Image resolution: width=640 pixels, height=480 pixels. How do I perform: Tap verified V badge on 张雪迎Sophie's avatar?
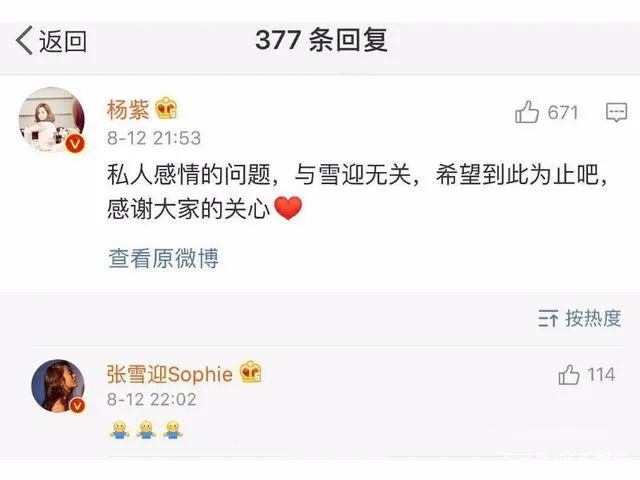tap(78, 405)
